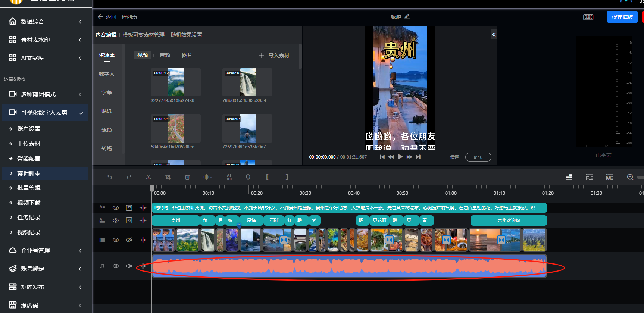Switch to the 音频 resource tab

coord(165,55)
